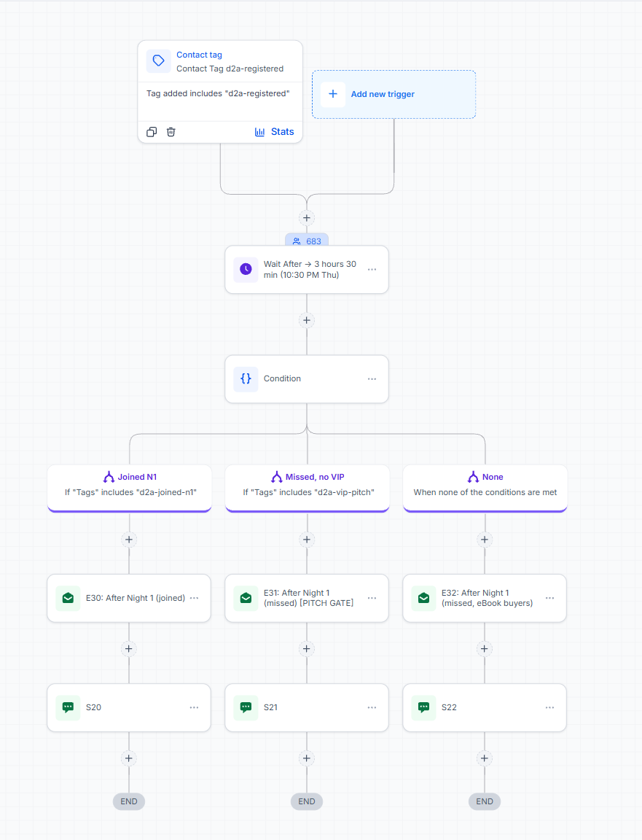642x840 pixels.
Task: Add a step above the Wait After node
Action: click(x=307, y=218)
